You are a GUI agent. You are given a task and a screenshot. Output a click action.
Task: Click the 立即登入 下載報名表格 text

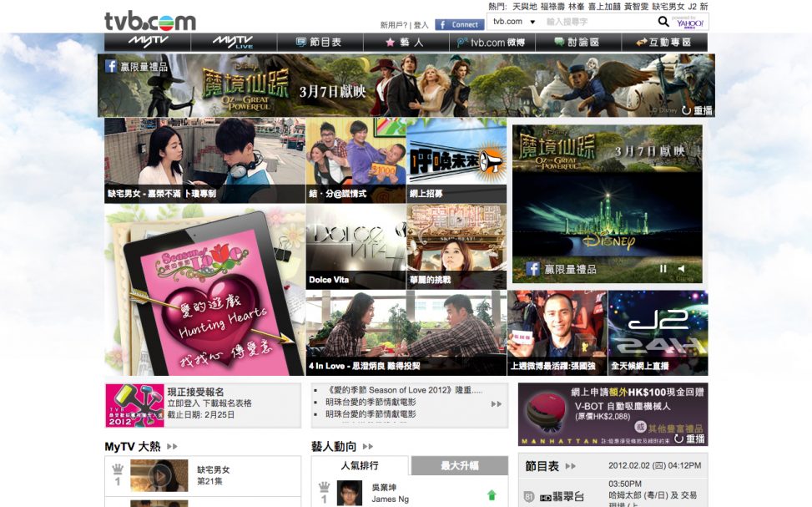pyautogui.click(x=209, y=403)
